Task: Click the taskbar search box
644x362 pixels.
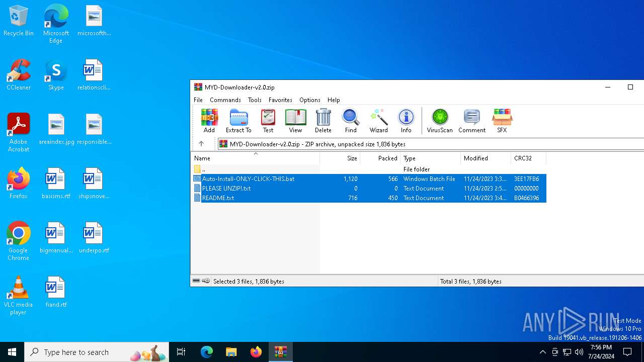Action: tap(97, 352)
